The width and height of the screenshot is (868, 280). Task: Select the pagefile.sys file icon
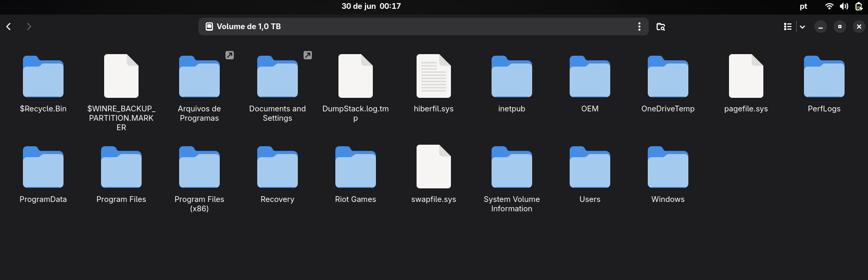746,76
